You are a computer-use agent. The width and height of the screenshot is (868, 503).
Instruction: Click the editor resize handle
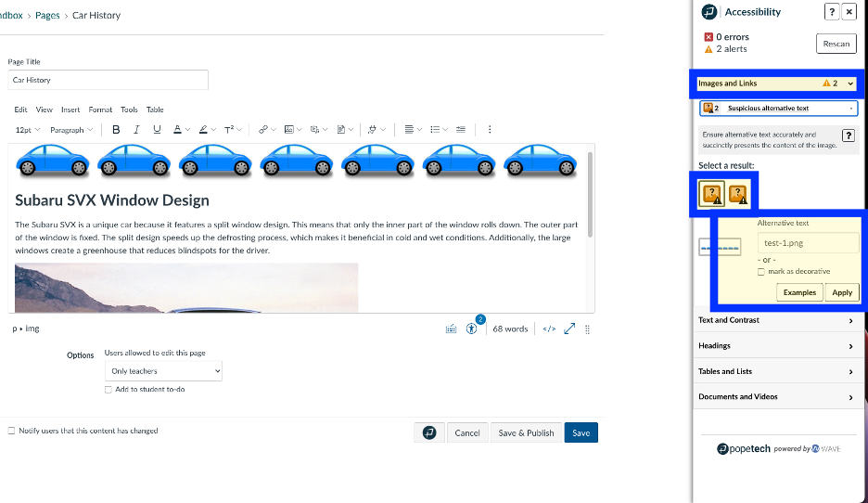pyautogui.click(x=587, y=329)
